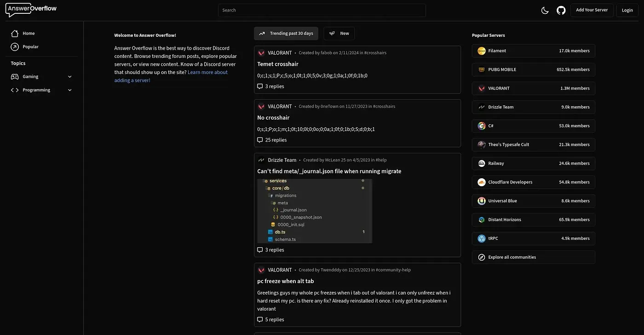This screenshot has width=644, height=335.
Task: Click the Login button
Action: pyautogui.click(x=627, y=10)
